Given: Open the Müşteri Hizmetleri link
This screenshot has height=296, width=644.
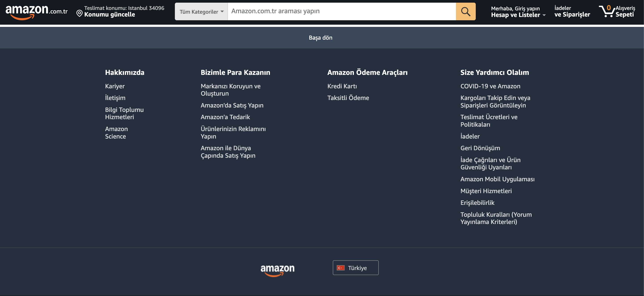Looking at the screenshot, I should click(486, 191).
